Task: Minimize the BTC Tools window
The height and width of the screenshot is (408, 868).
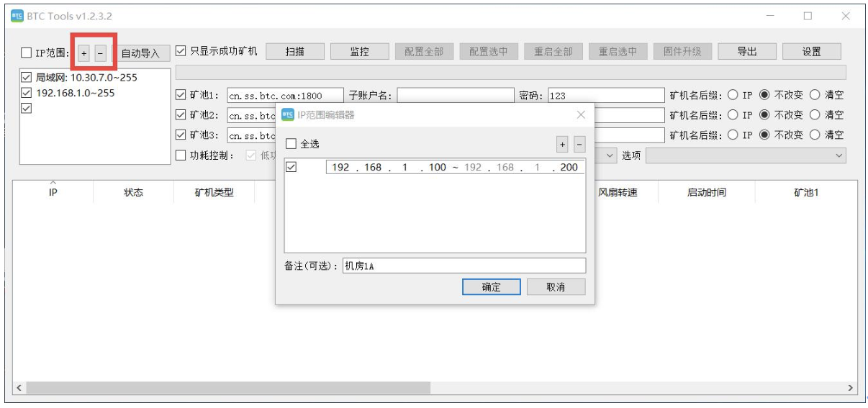Action: coord(770,16)
